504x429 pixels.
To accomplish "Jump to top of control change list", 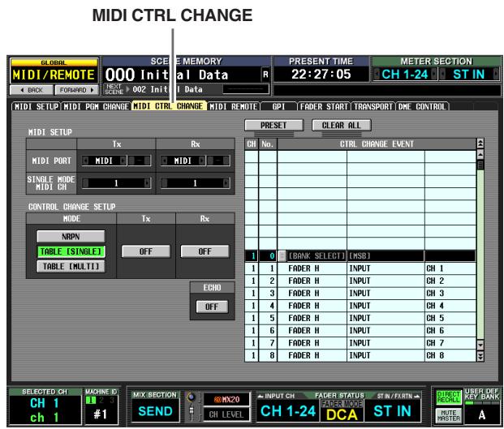I will click(x=480, y=144).
